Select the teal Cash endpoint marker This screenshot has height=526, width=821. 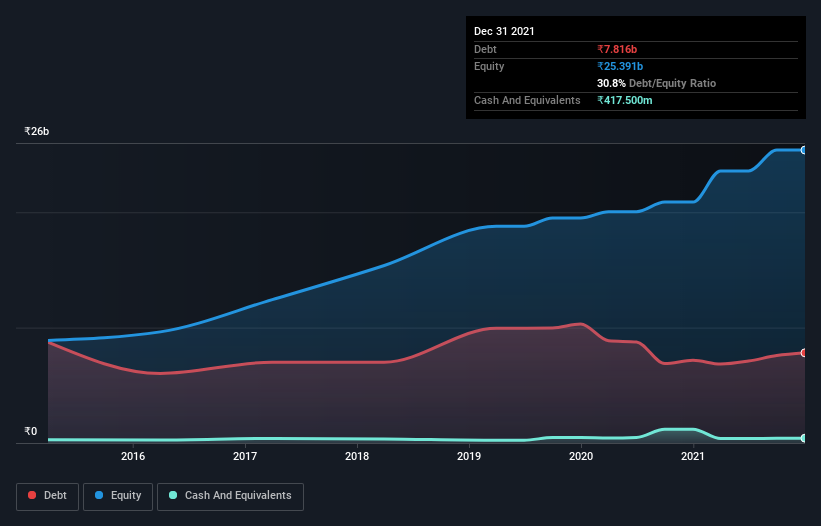tap(803, 438)
